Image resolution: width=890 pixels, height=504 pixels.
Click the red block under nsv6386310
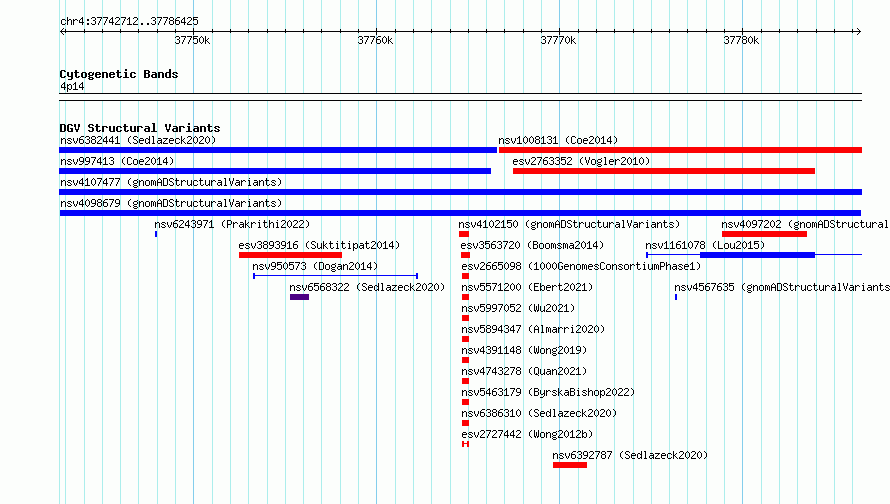tap(465, 423)
